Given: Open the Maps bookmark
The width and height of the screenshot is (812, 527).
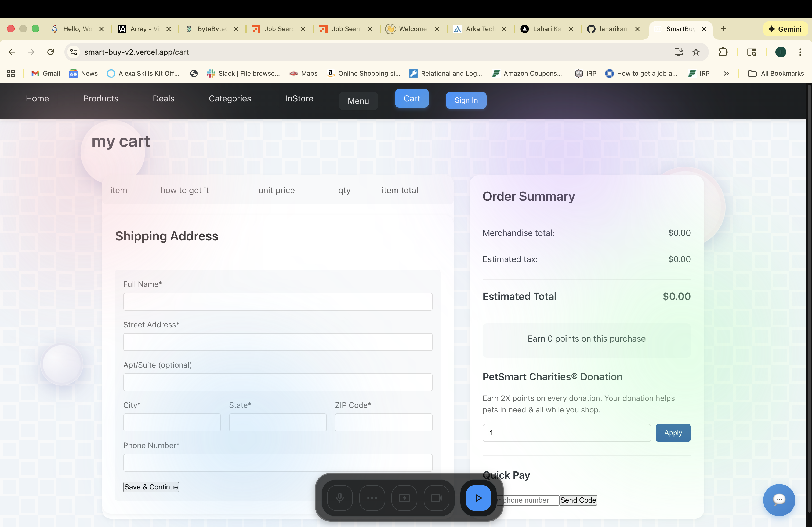Looking at the screenshot, I should (303, 73).
